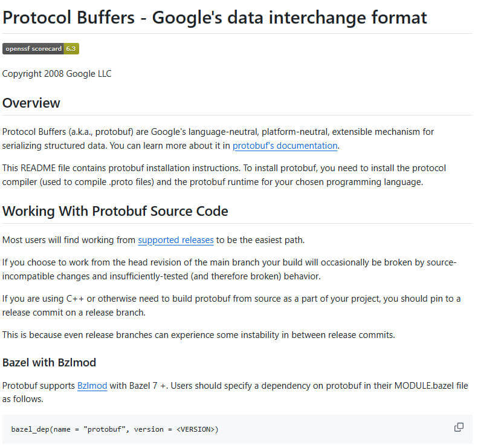Copy the bazel_dep code snippet
478x448 pixels.
coord(459,427)
